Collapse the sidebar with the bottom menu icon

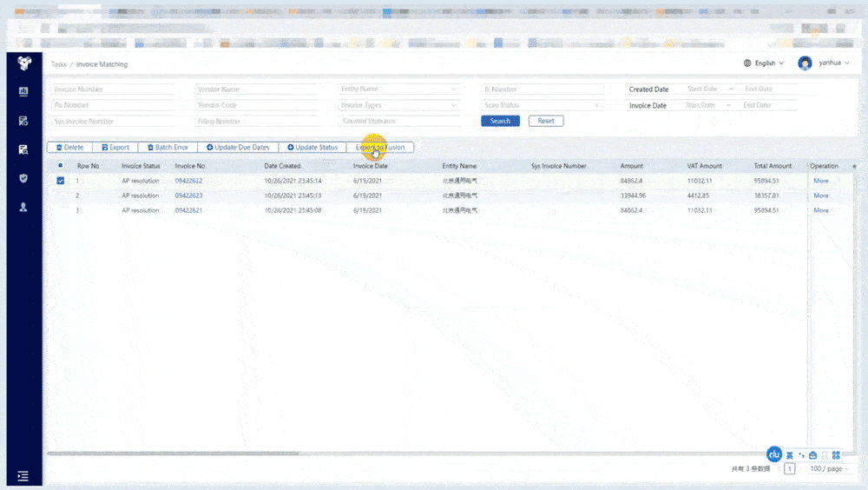[23, 476]
